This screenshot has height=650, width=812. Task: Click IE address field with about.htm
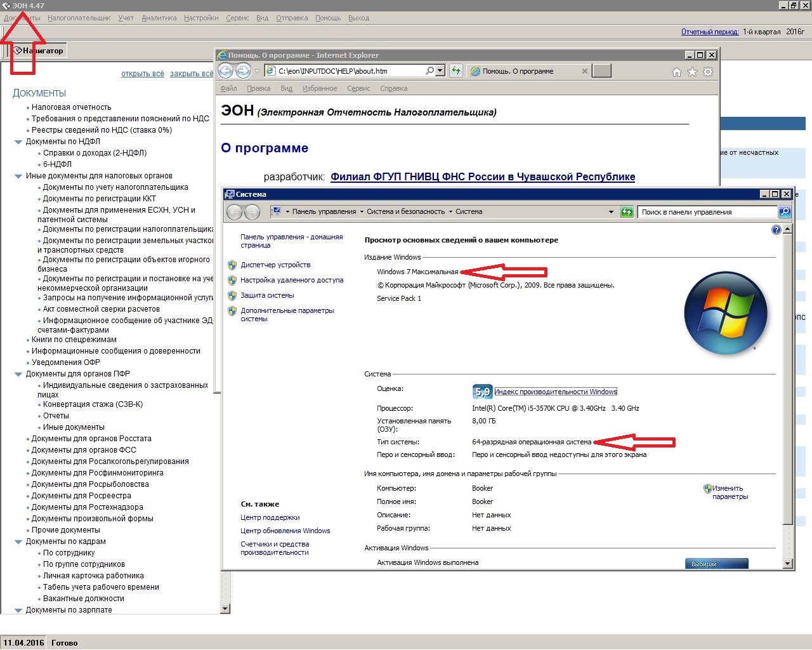click(x=345, y=70)
